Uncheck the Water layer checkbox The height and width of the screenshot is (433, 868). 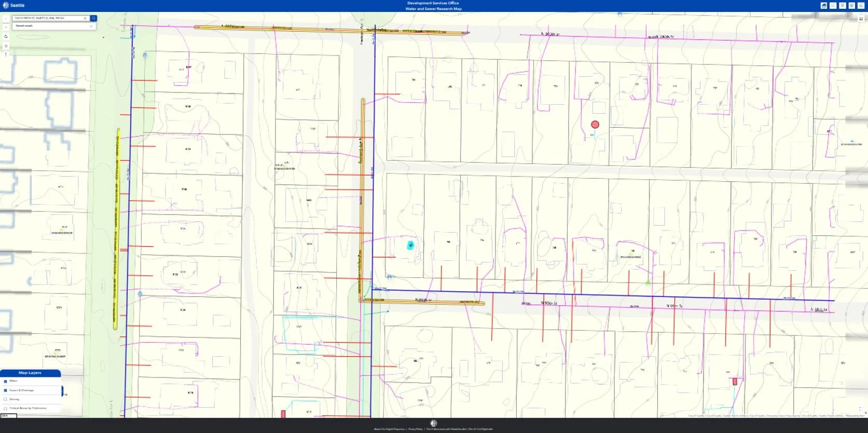point(6,381)
